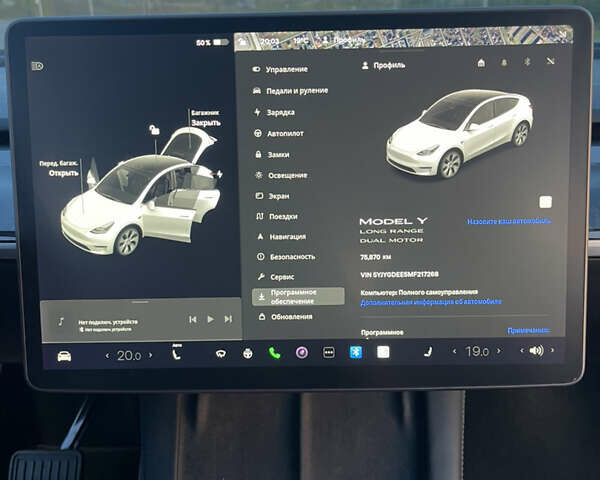This screenshot has height=480, width=600.
Task: Tap the no-signal connectivity icon
Action: pos(550,61)
